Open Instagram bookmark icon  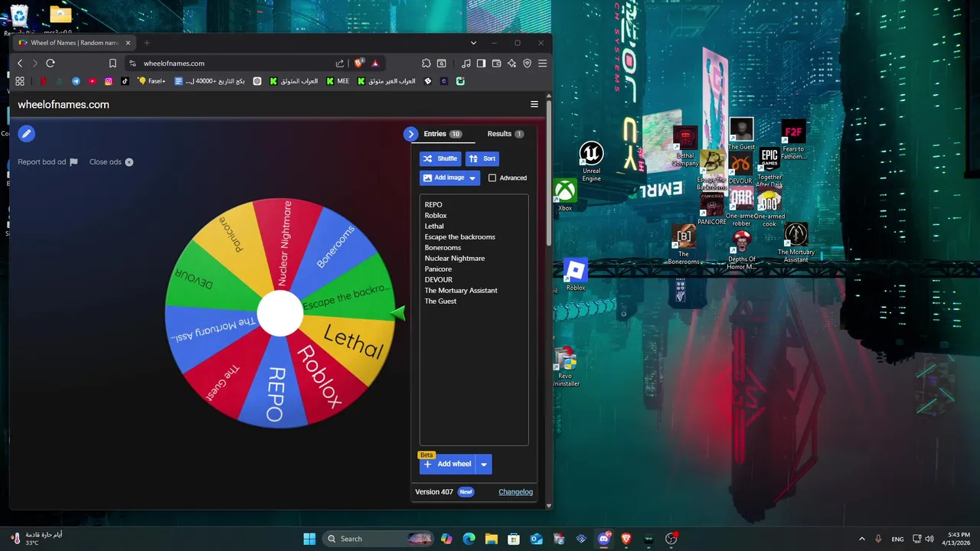tap(109, 81)
